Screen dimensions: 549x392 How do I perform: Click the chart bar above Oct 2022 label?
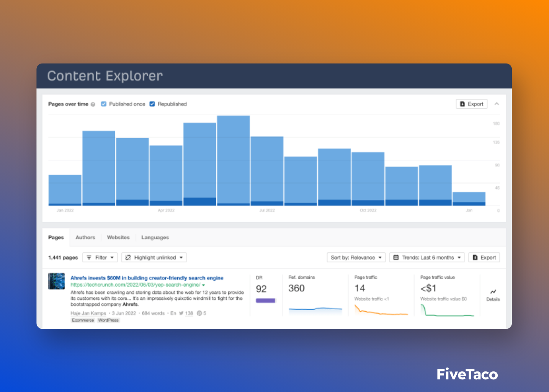click(x=368, y=179)
